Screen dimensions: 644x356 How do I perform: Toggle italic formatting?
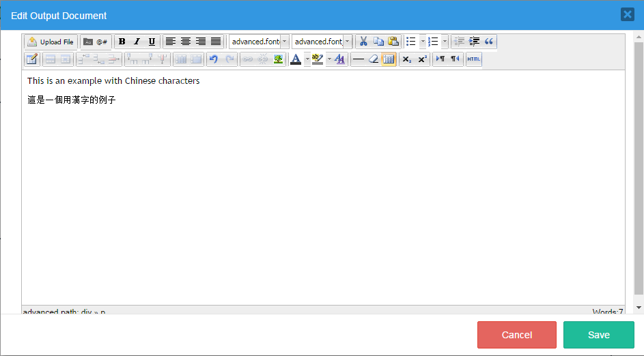pos(137,42)
